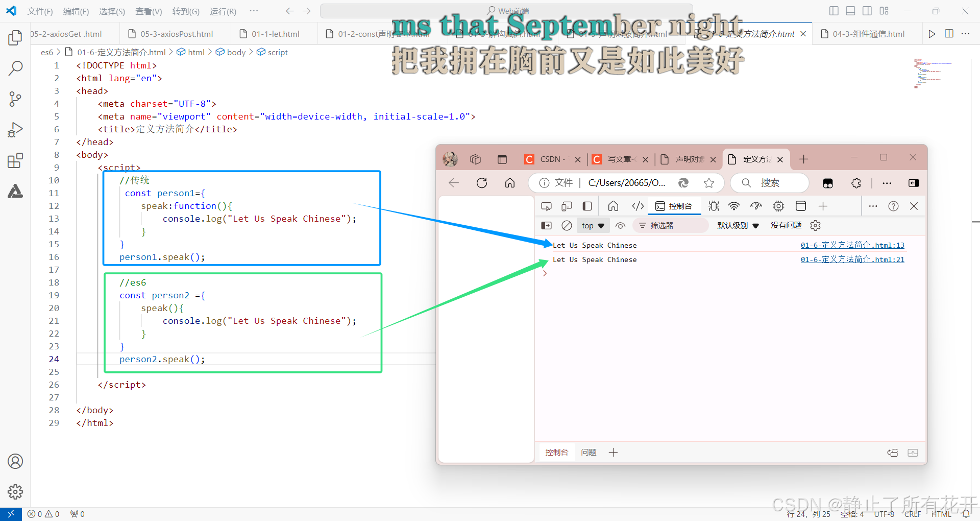The image size is (980, 521).
Task: Close the active 定义方法简介.html editor tab
Action: click(803, 34)
